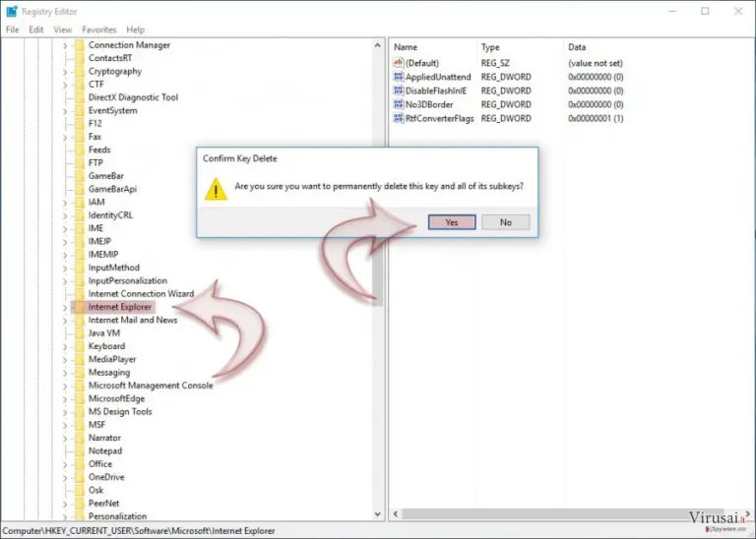Click the Cryptography folder icon
Image resolution: width=756 pixels, height=539 pixels.
click(79, 71)
